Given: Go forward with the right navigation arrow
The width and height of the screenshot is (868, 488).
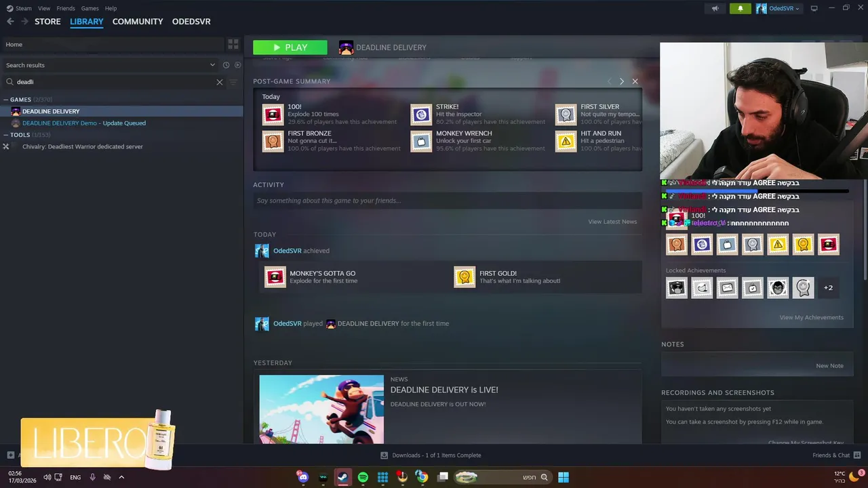Looking at the screenshot, I should [x=24, y=22].
